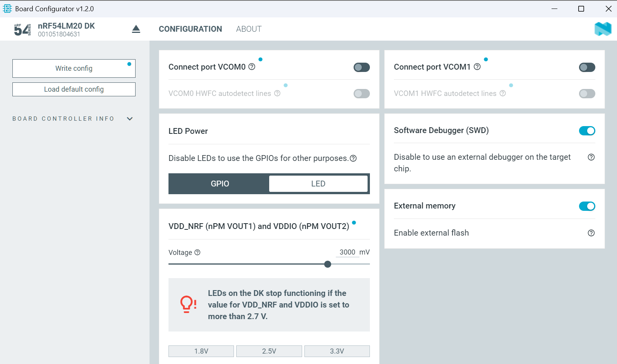Screen dimensions: 617x364
Task: Click help icon for Software Debugger description
Action: click(x=591, y=157)
